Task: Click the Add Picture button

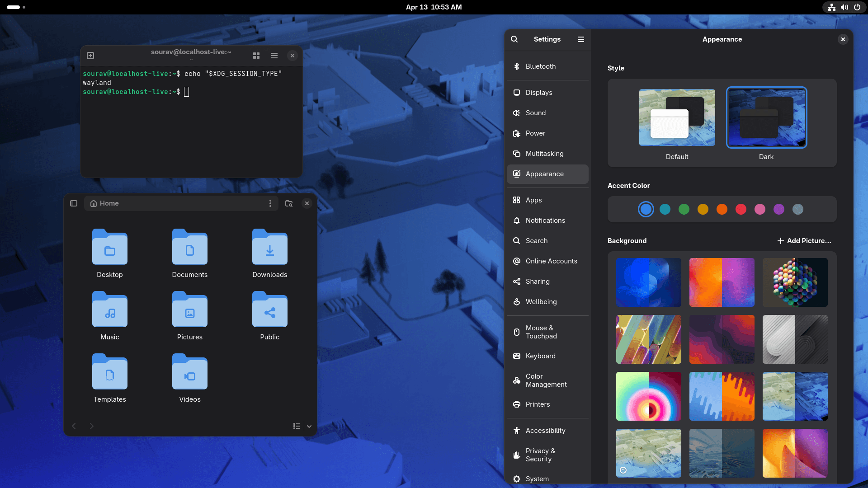Action: click(x=804, y=241)
